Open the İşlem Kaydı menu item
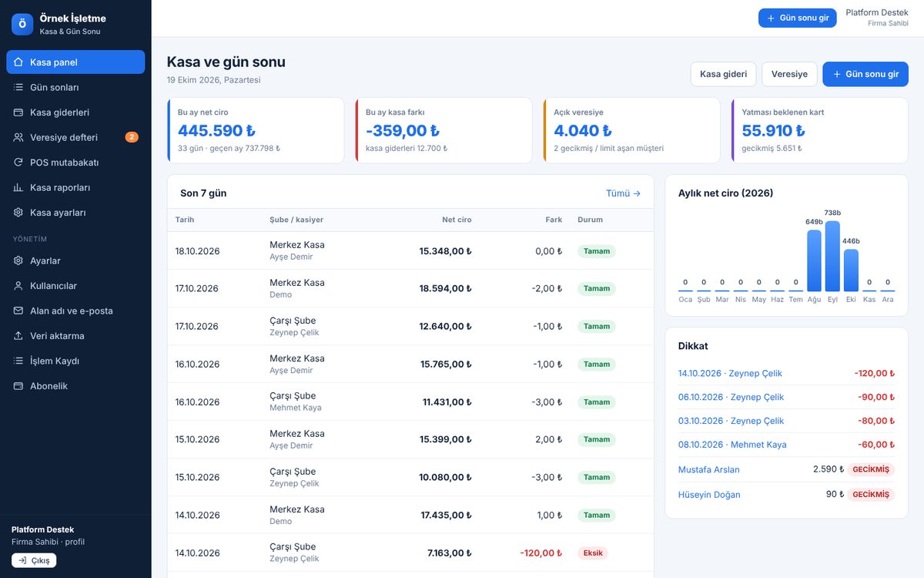This screenshot has width=924, height=578. 75,361
